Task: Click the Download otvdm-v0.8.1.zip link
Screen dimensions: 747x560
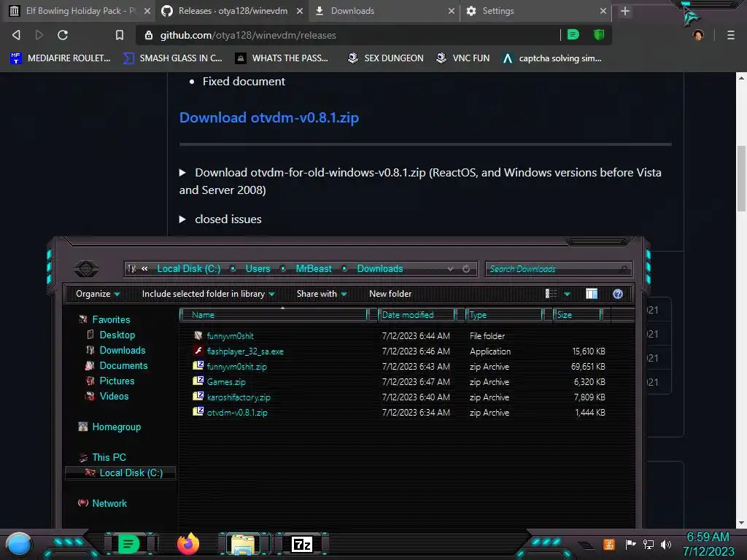Action: (268, 117)
